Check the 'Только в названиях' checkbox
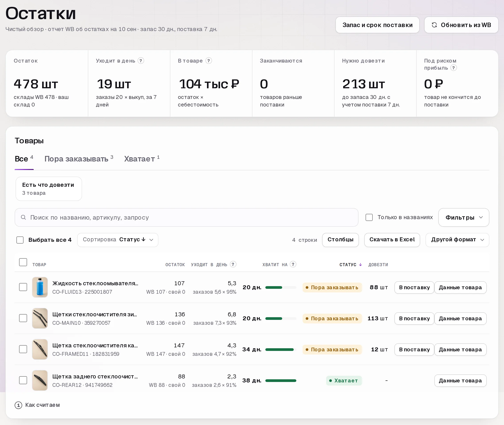The width and height of the screenshot is (504, 425). coord(369,217)
